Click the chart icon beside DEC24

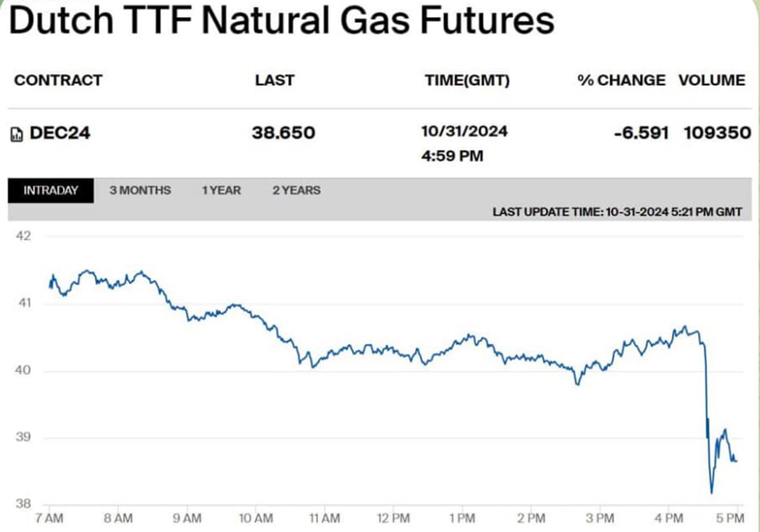point(17,134)
